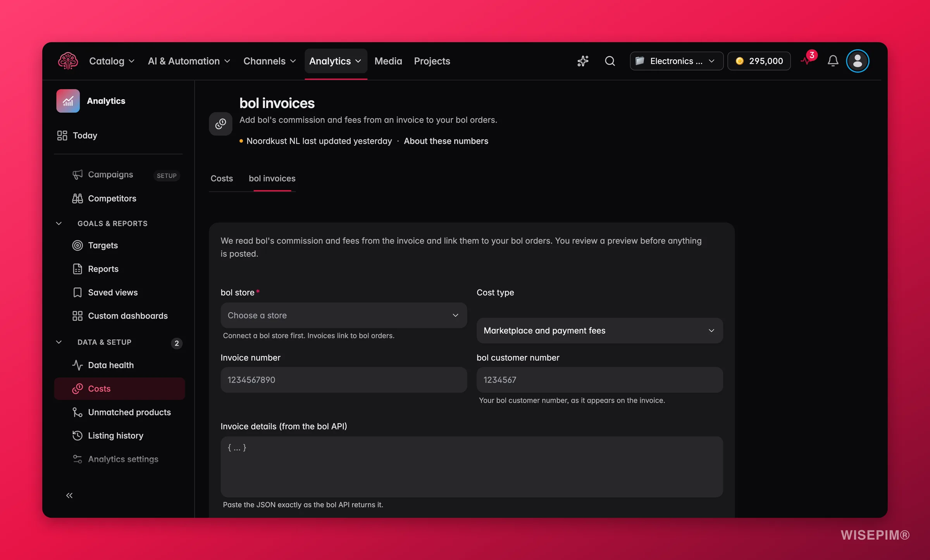
Task: Go to Targets
Action: [x=119, y=245]
